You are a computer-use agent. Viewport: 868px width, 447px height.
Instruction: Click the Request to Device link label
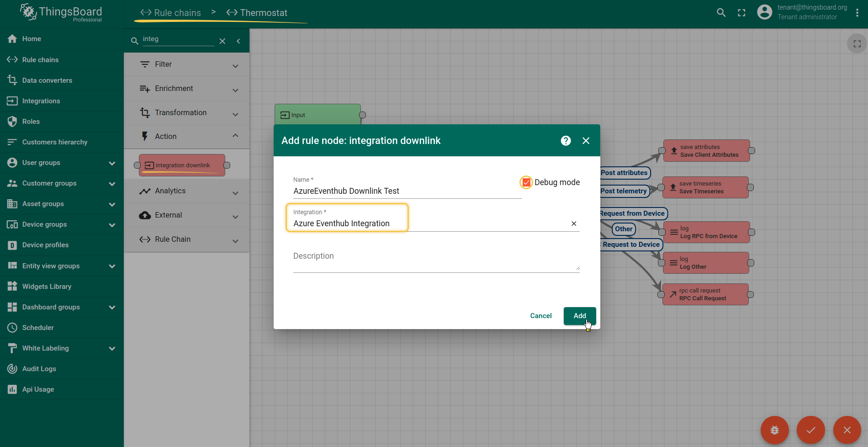(x=631, y=245)
